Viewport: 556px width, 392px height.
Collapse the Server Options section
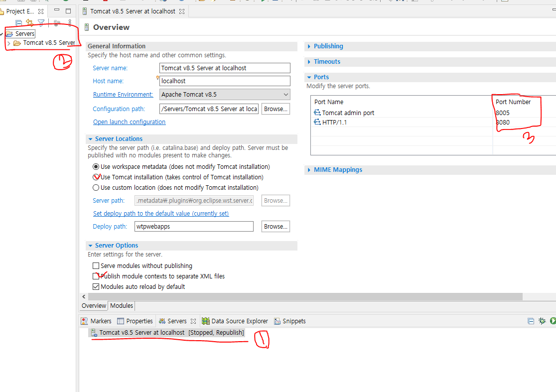90,246
